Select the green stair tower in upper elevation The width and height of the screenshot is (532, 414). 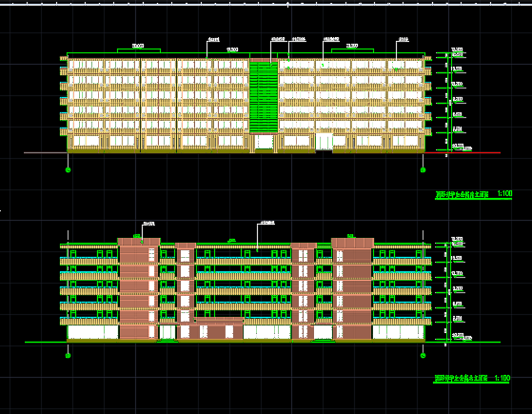coord(264,96)
